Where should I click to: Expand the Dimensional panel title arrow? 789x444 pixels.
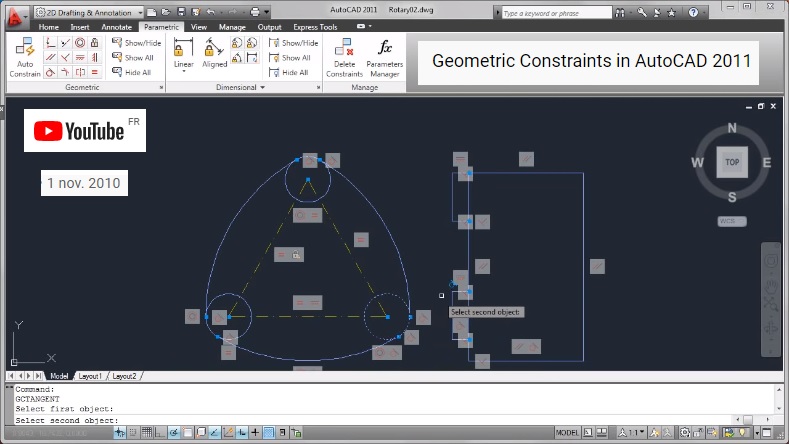(x=263, y=88)
